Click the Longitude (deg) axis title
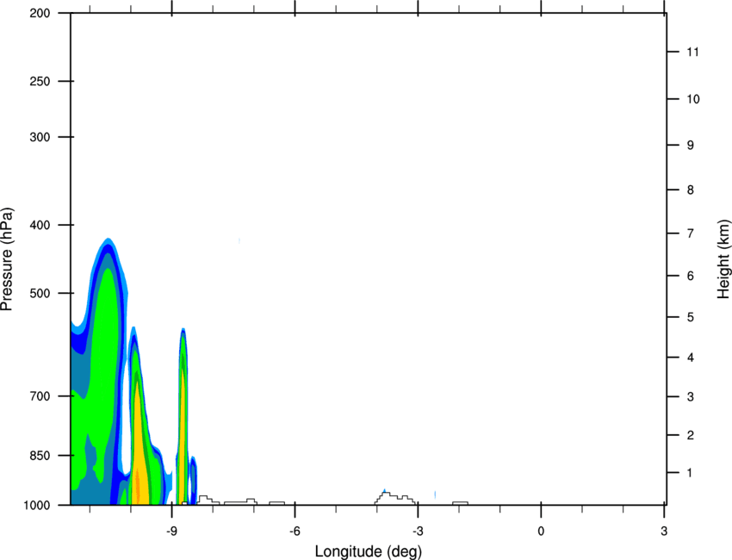Image resolution: width=732 pixels, height=560 pixels. (369, 551)
